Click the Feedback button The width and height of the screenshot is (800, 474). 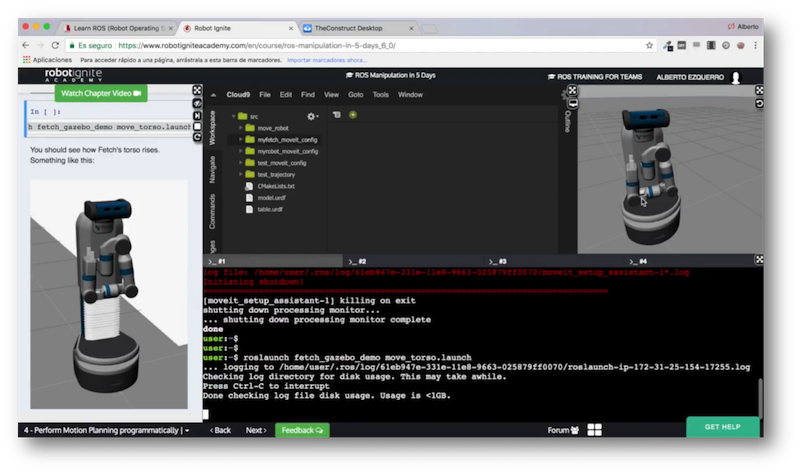(302, 430)
